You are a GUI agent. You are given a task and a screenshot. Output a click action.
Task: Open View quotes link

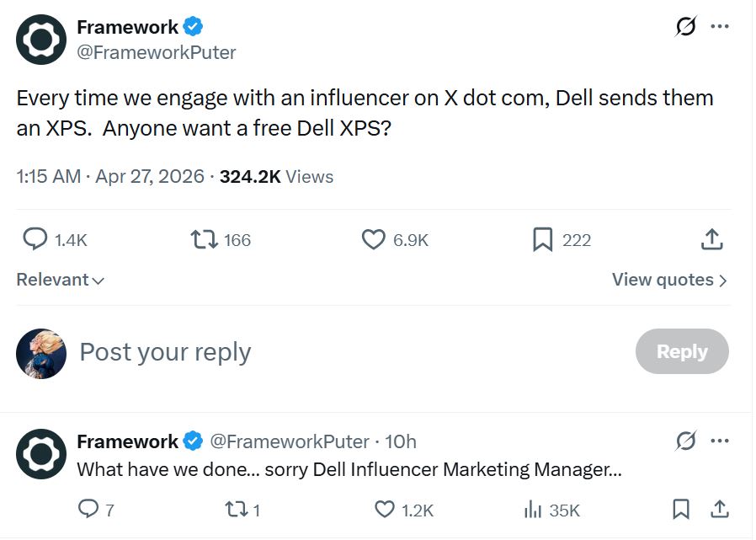[669, 280]
